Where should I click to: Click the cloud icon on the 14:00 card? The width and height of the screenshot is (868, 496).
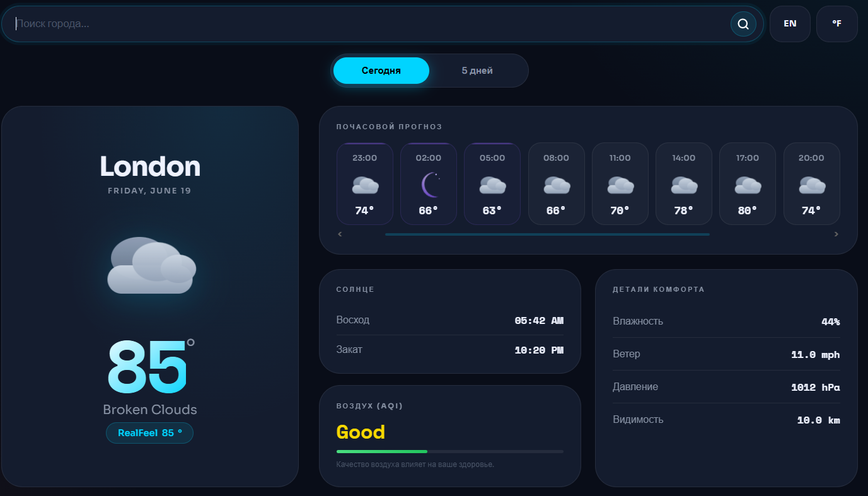point(684,185)
